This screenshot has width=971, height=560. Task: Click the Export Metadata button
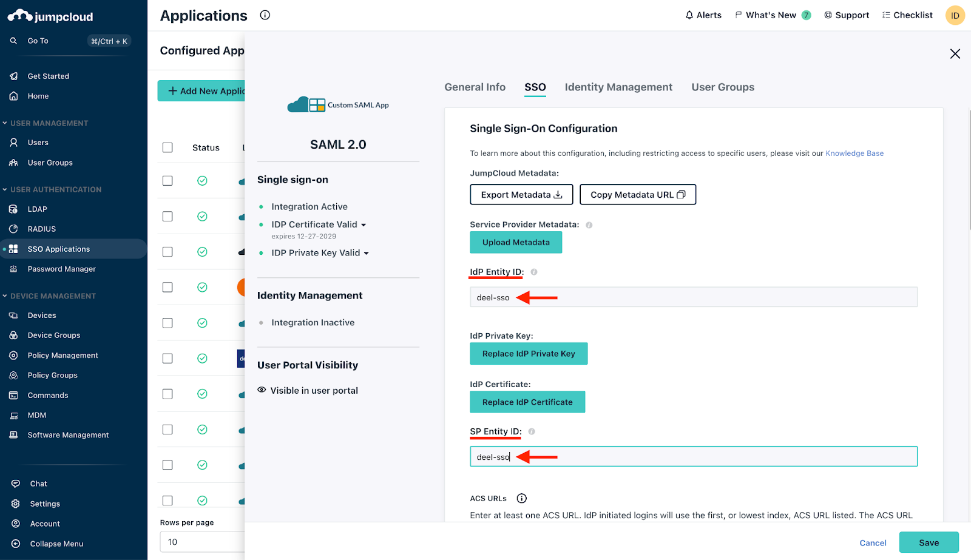point(521,195)
